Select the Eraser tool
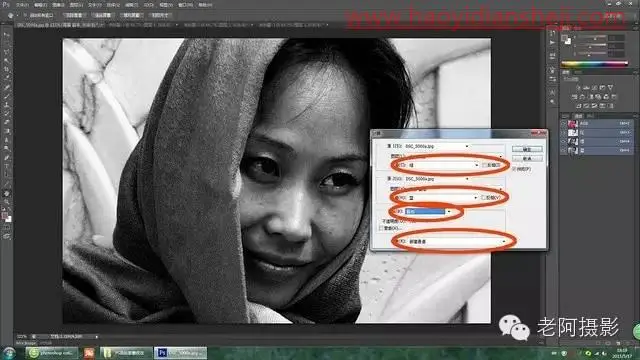640x360 pixels. (x=7, y=122)
